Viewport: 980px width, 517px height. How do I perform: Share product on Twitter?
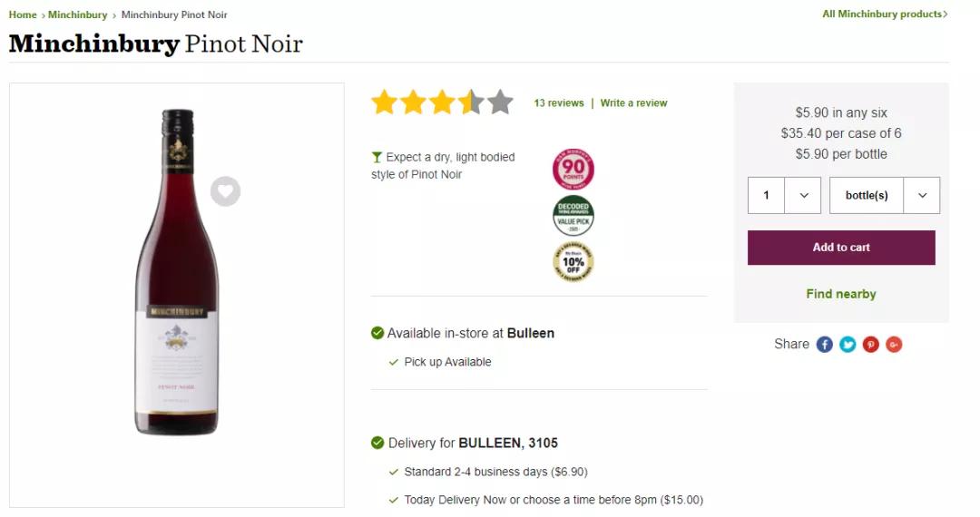tap(848, 345)
